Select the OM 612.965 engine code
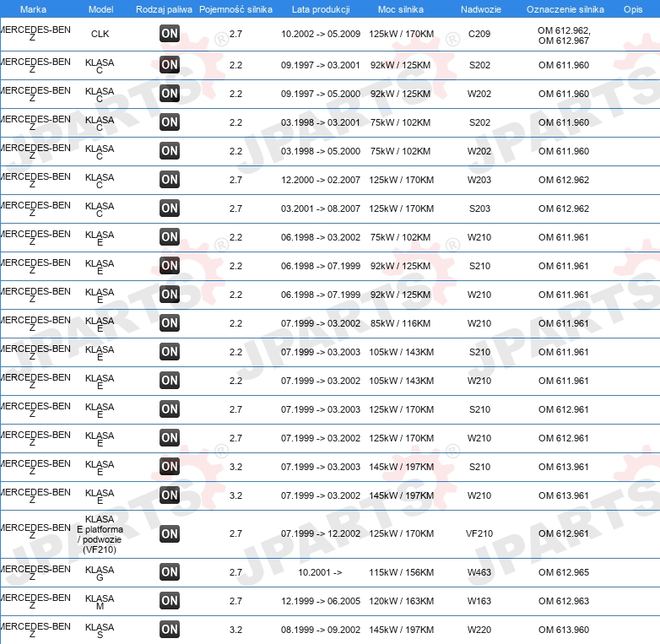The height and width of the screenshot is (644, 660). coord(564,572)
